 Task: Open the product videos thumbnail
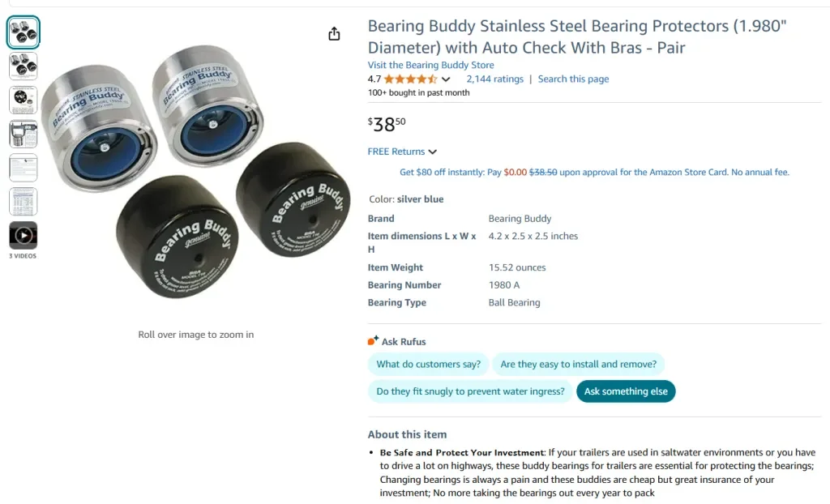tap(23, 235)
